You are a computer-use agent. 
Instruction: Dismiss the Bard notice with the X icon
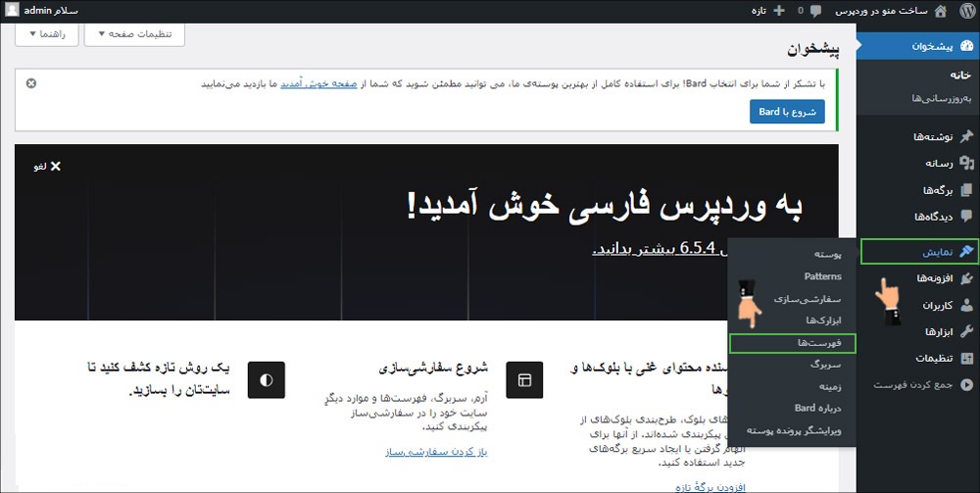(x=31, y=83)
